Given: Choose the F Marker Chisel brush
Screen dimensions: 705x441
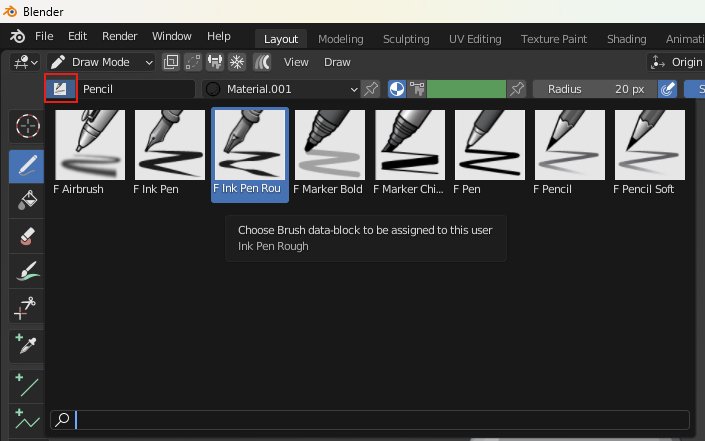Looking at the screenshot, I should 410,153.
